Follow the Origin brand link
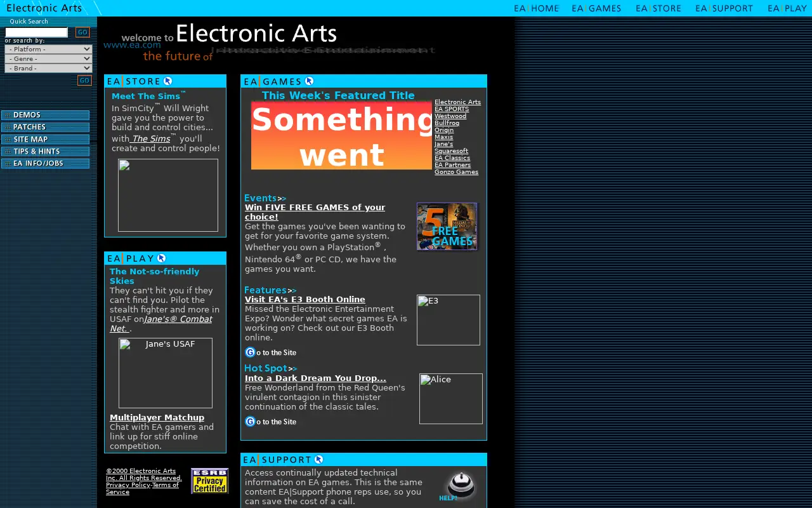 [444, 130]
